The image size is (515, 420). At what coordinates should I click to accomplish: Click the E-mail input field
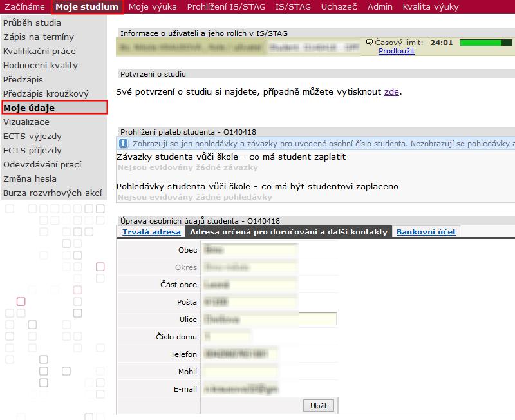click(239, 389)
